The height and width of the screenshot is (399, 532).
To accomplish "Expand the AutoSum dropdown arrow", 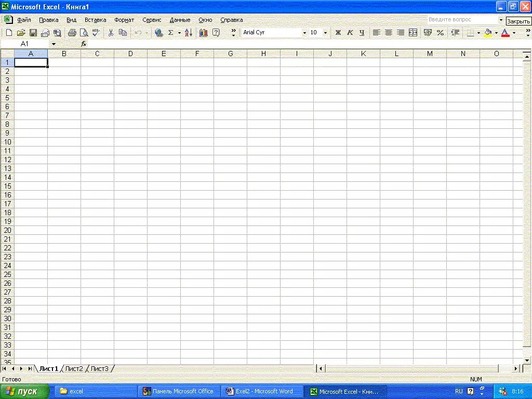I will tap(179, 33).
